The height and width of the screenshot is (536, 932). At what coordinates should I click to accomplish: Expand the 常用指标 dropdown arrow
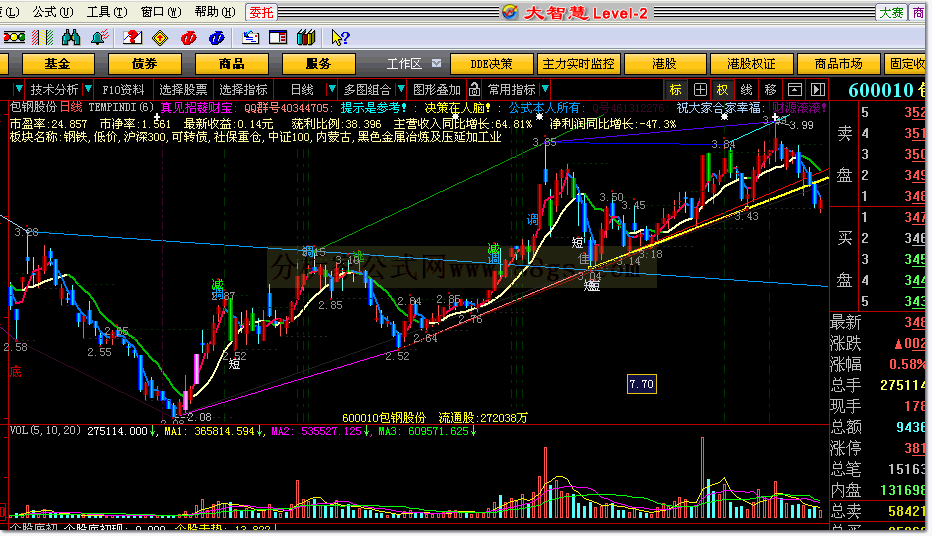[x=545, y=89]
